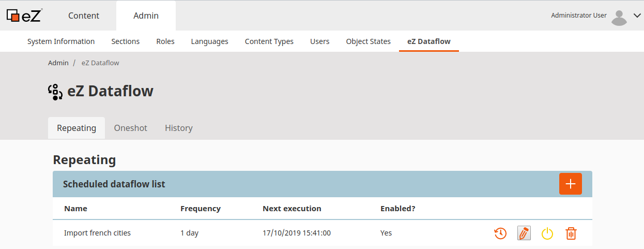The height and width of the screenshot is (249, 644).
Task: Open the Content main tab
Action: (x=84, y=16)
